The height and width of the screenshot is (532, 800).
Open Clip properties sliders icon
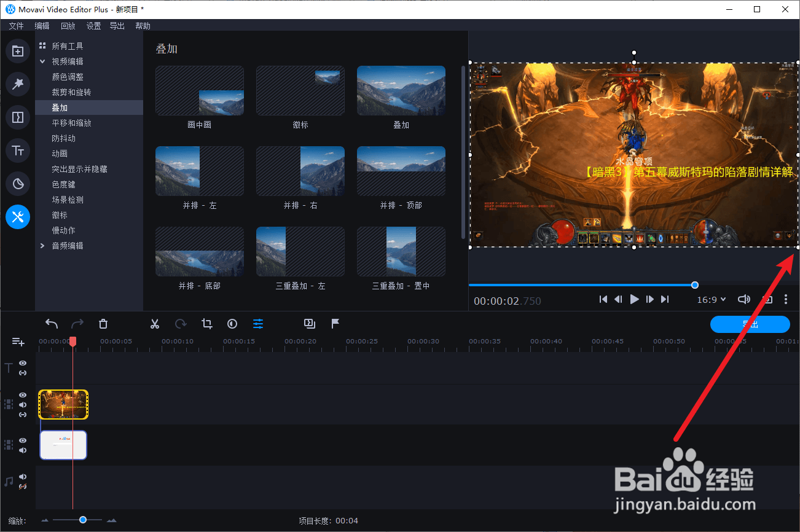258,324
